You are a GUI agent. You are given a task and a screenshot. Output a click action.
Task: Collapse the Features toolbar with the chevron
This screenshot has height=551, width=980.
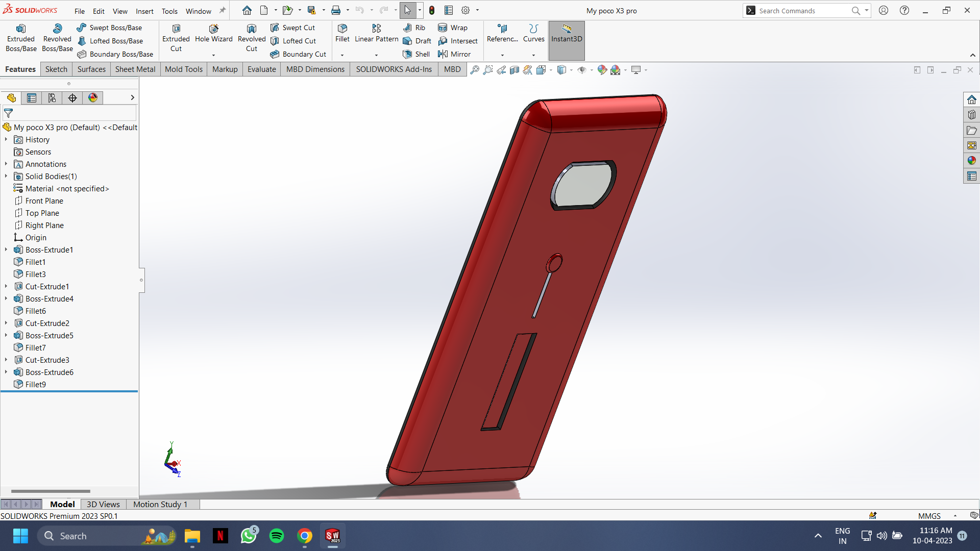coord(973,56)
